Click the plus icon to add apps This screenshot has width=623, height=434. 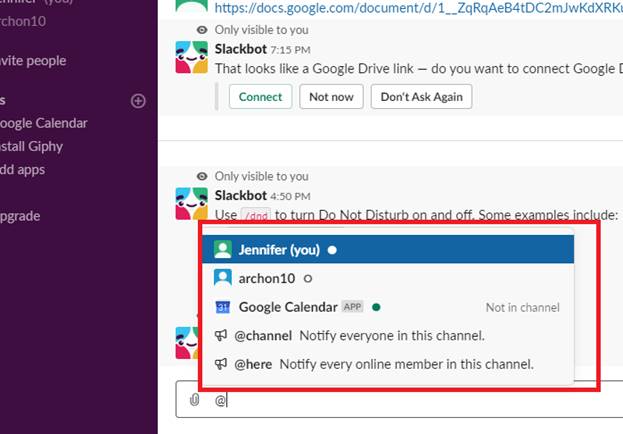[x=138, y=101]
